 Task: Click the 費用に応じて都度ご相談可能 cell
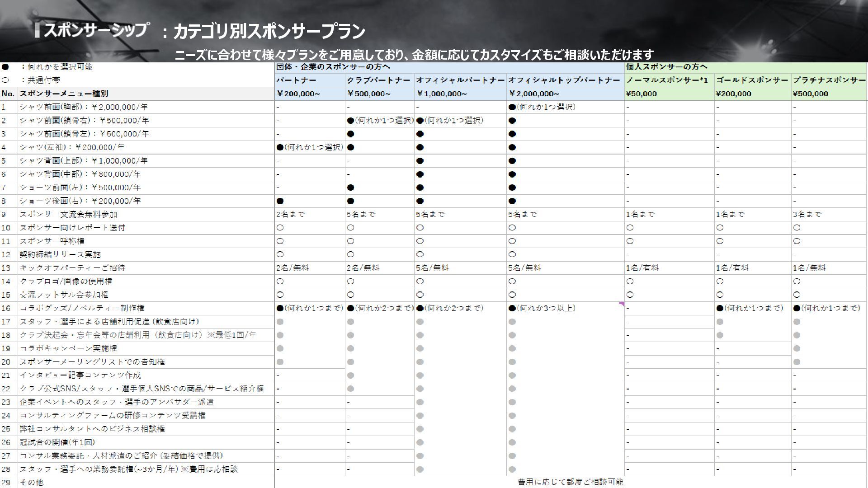570,482
